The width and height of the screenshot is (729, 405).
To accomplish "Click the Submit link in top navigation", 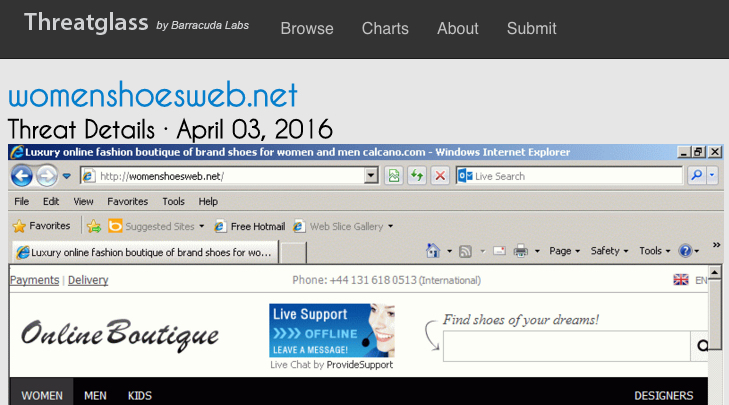I will (x=531, y=28).
